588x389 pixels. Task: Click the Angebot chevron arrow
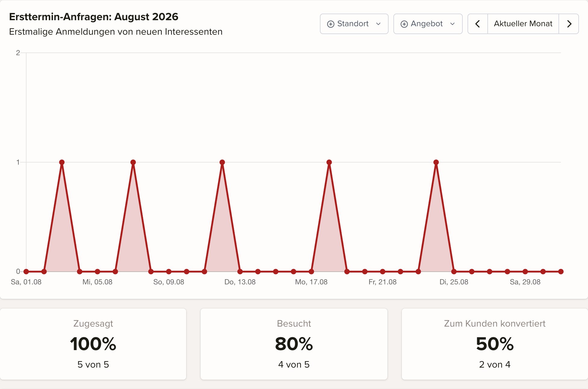452,24
